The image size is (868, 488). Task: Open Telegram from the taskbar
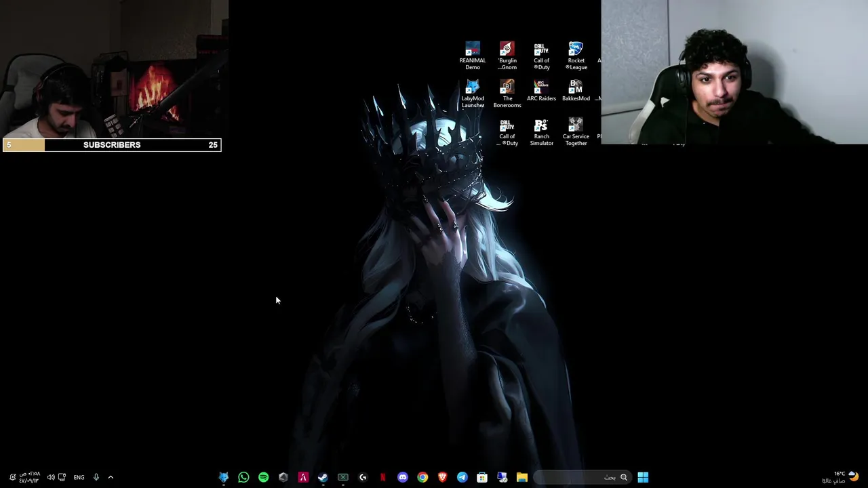462,477
